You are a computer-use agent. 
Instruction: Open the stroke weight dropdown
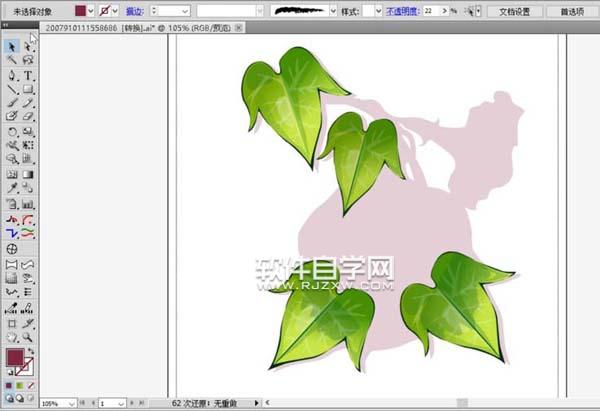click(186, 11)
